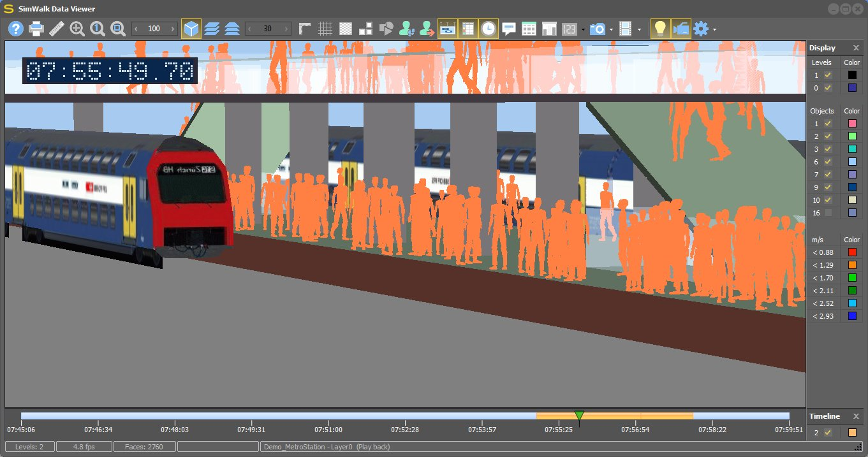Toggle the 3D cube view
Image resolution: width=868 pixels, height=457 pixels.
(191, 29)
